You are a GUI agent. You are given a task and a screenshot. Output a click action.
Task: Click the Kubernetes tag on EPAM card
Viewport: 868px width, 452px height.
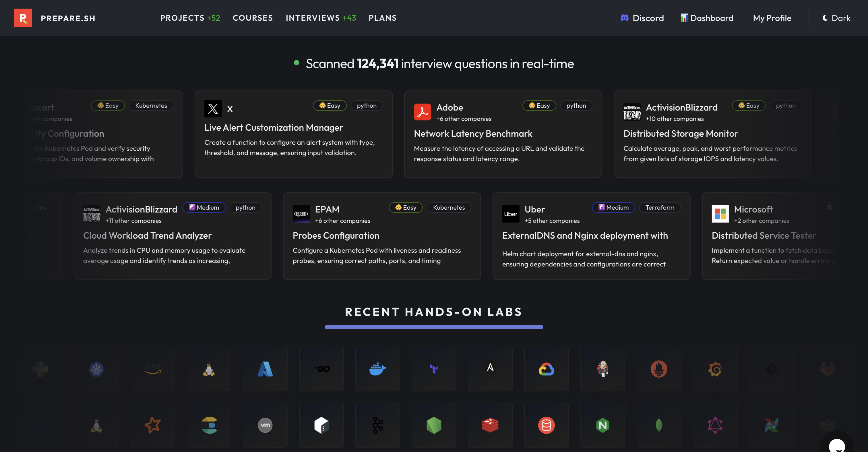pos(449,208)
